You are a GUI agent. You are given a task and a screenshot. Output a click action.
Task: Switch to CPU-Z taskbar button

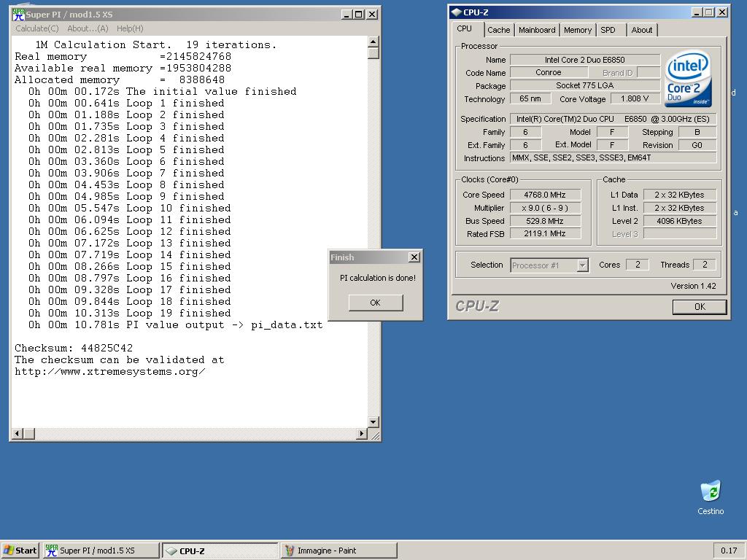pos(220,551)
